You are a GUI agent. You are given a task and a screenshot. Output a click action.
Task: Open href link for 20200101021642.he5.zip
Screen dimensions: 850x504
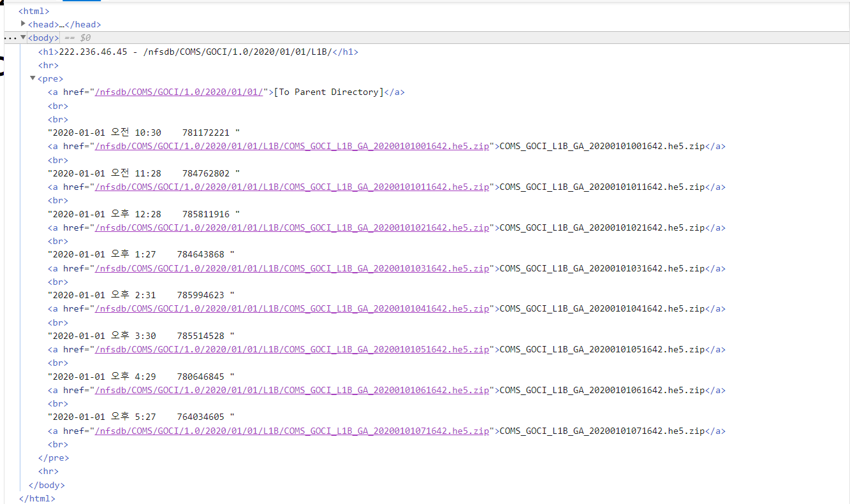click(292, 228)
